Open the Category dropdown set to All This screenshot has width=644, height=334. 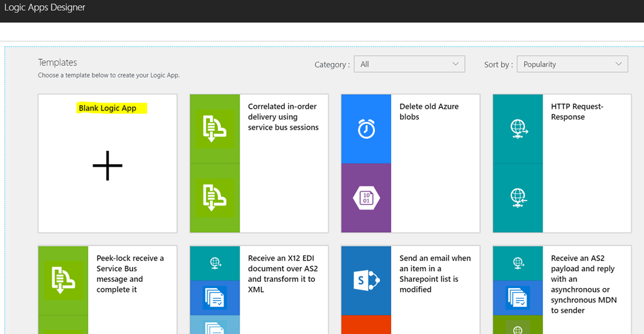[409, 64]
